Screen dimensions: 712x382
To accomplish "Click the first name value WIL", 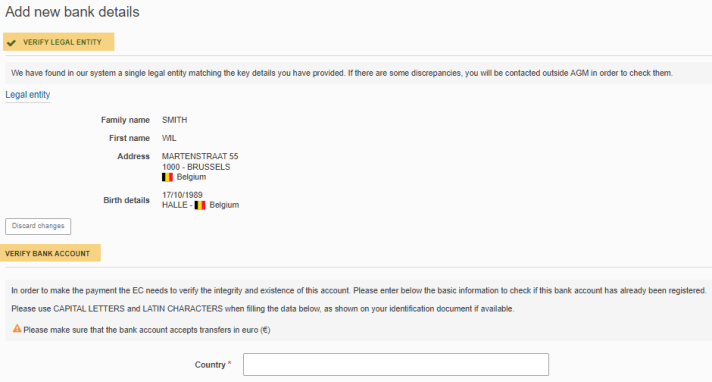I will point(169,138).
